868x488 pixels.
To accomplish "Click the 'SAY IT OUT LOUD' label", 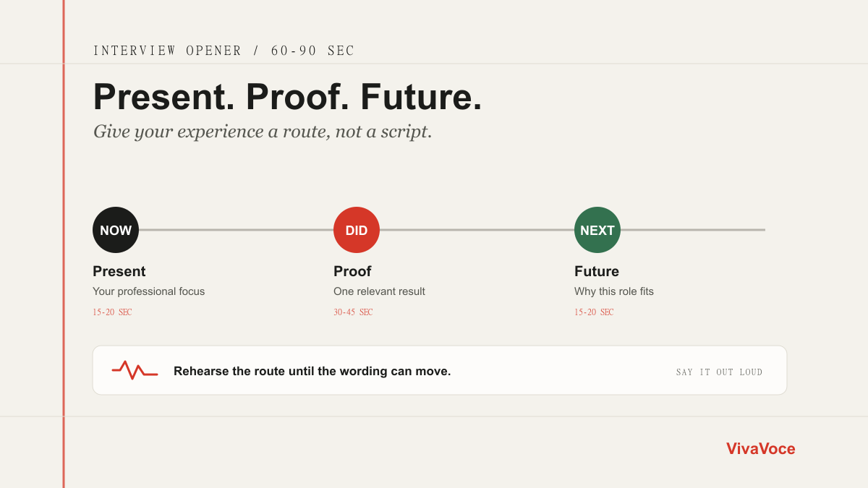I will pos(720,372).
